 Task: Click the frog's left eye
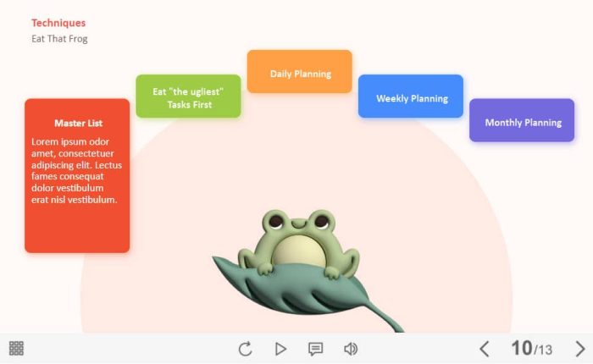[x=276, y=223]
